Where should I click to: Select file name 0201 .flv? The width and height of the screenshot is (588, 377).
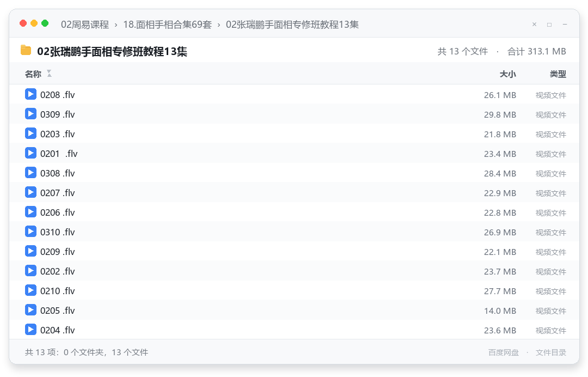coord(59,154)
